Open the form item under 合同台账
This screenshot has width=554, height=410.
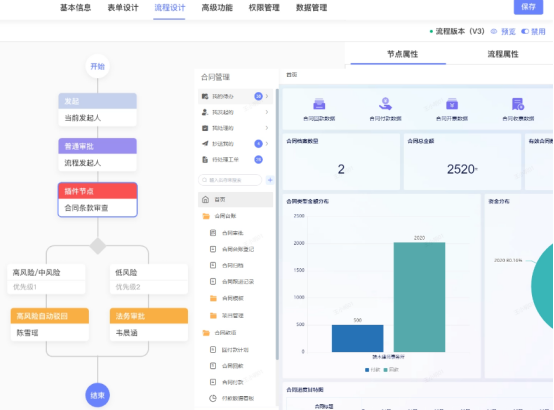[213, 233]
